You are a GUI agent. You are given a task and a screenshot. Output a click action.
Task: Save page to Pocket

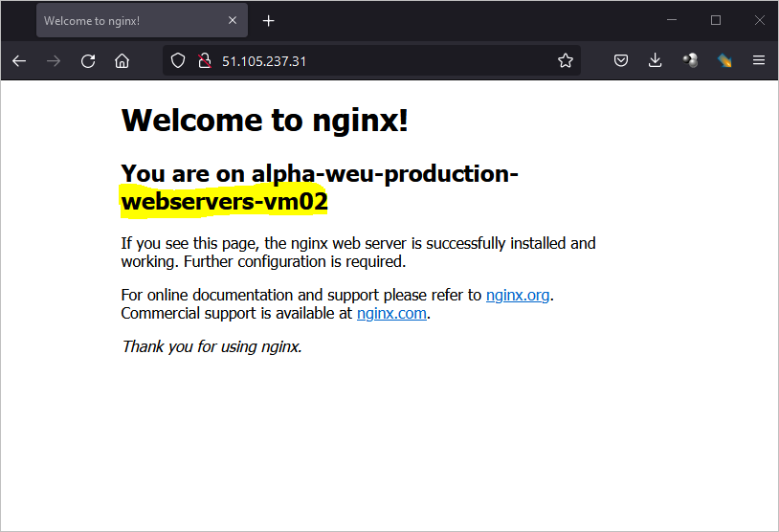(x=620, y=60)
